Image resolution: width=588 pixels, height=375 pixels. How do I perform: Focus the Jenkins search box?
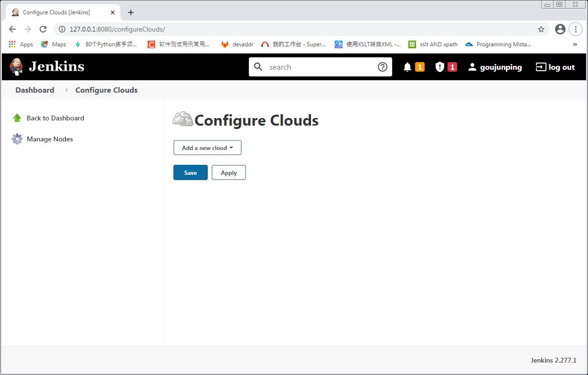(320, 67)
